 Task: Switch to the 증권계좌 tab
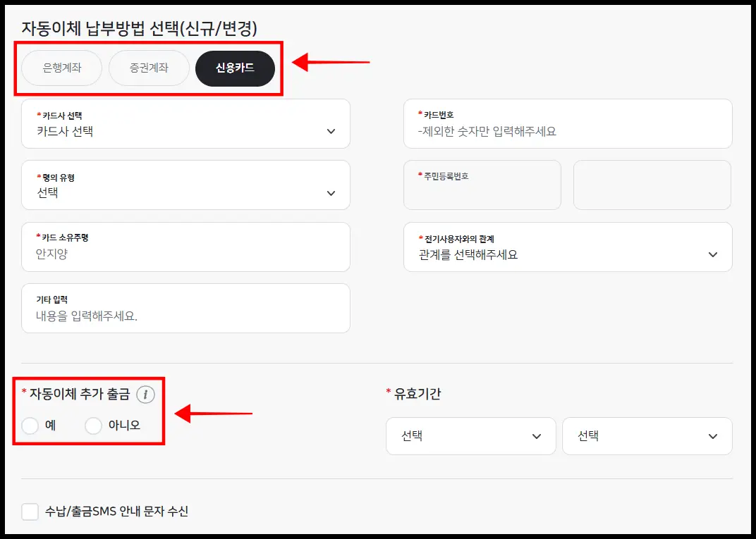149,68
